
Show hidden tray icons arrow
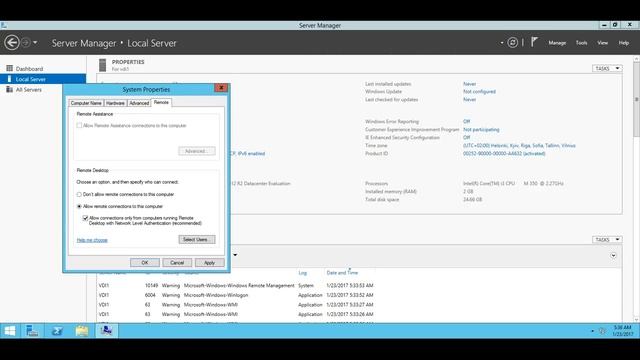[x=592, y=331]
